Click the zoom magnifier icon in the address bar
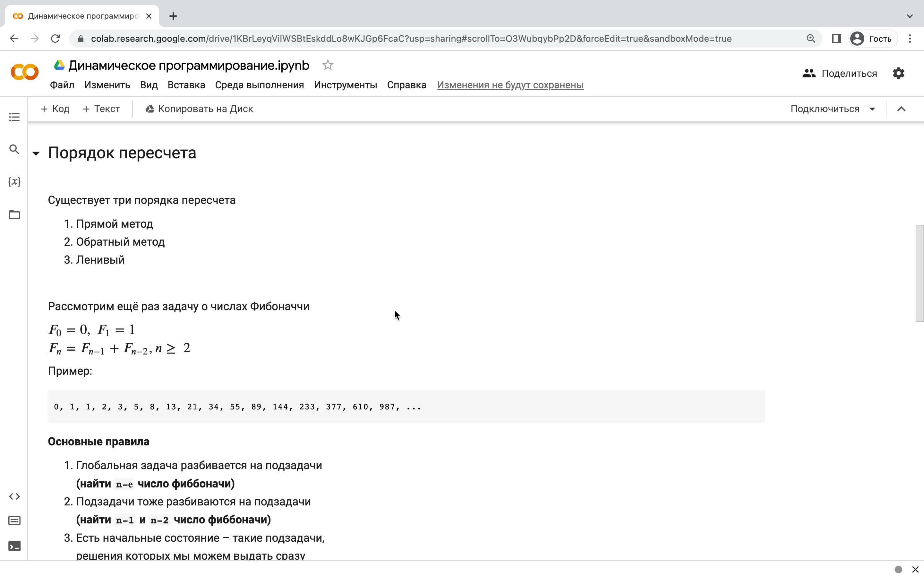Viewport: 924px width, 578px height. [811, 39]
